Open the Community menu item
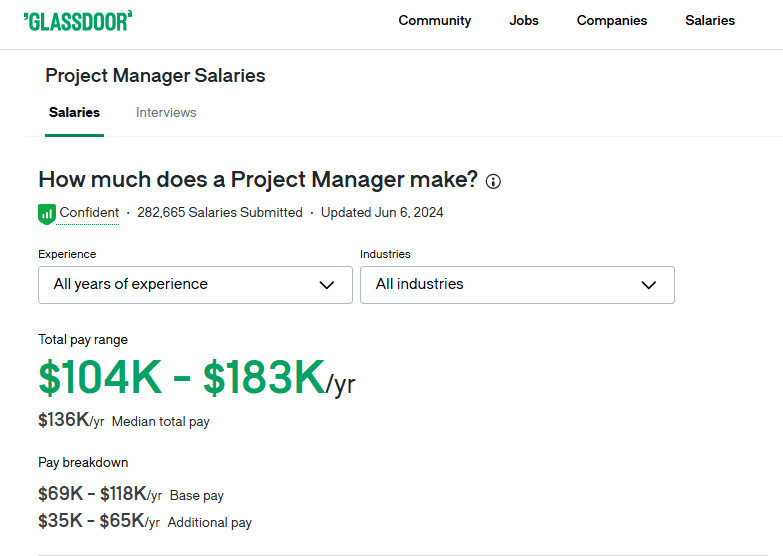This screenshot has width=783, height=556. (434, 20)
